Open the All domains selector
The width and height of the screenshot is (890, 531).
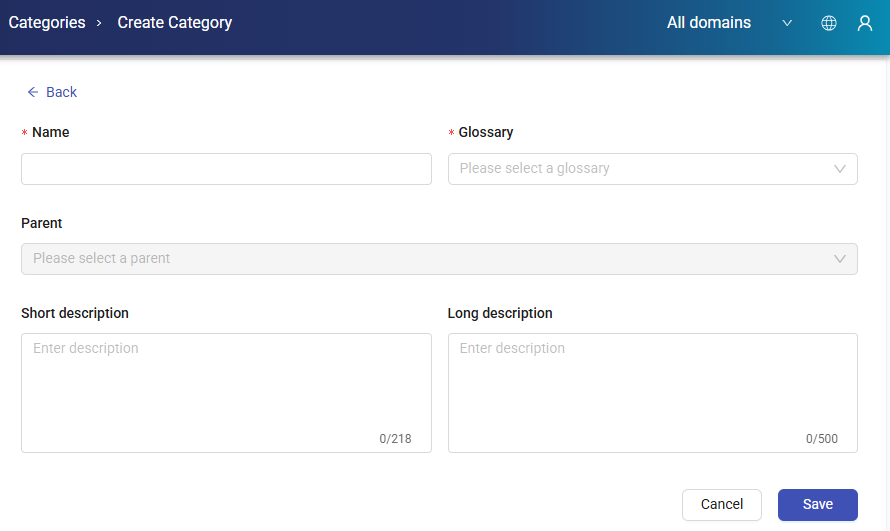point(709,23)
